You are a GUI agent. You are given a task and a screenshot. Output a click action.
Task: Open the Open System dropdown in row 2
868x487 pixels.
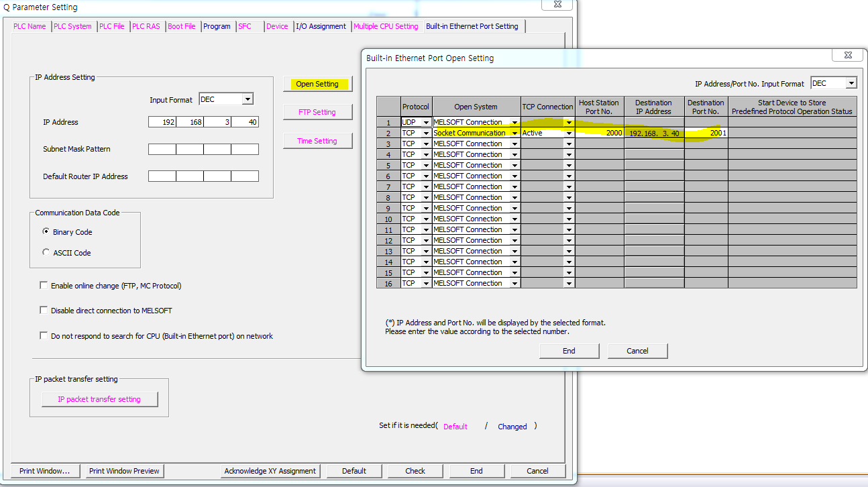[514, 133]
